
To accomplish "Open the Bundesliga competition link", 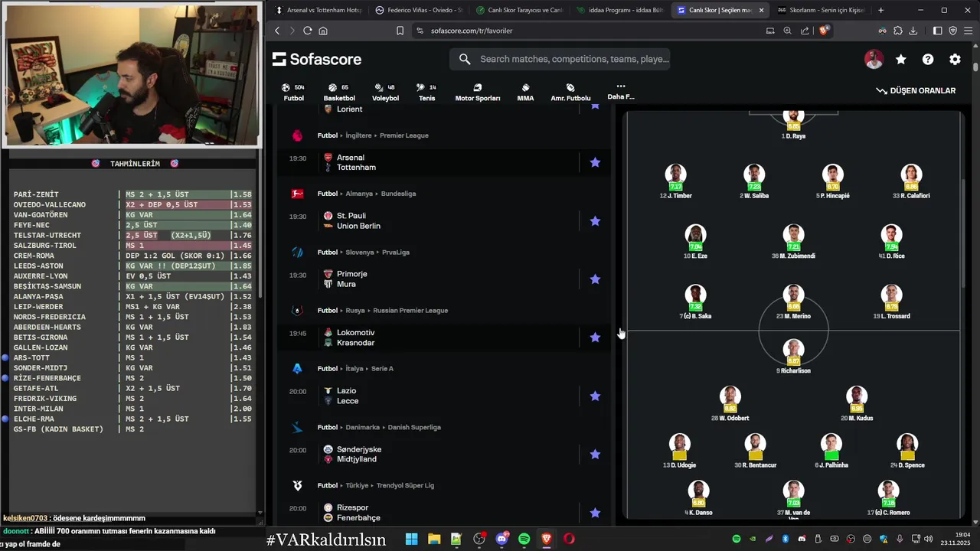I will (x=398, y=194).
